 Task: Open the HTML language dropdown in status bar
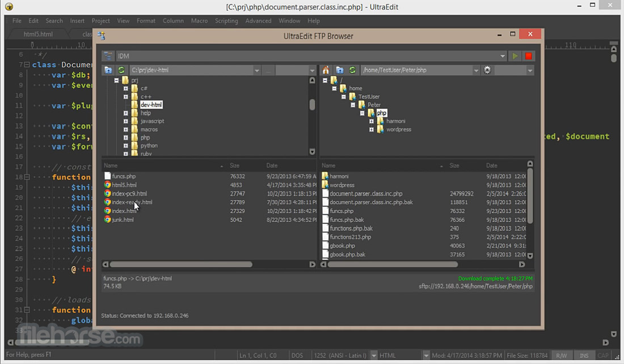click(426, 355)
